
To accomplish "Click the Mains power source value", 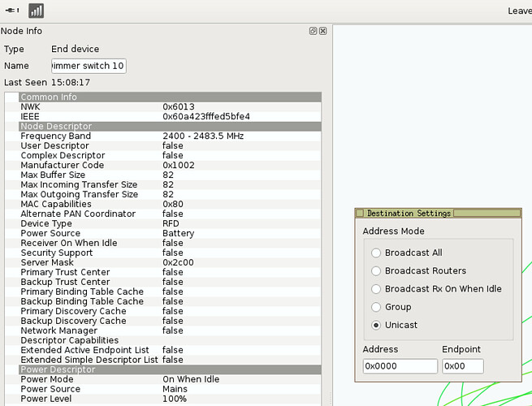I will click(175, 389).
